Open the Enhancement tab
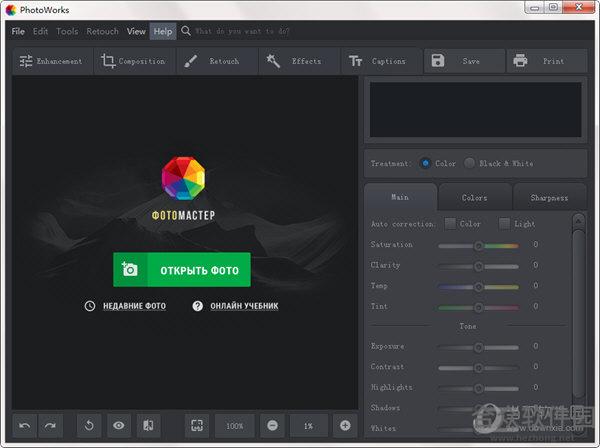The height and width of the screenshot is (448, 600). (x=53, y=61)
